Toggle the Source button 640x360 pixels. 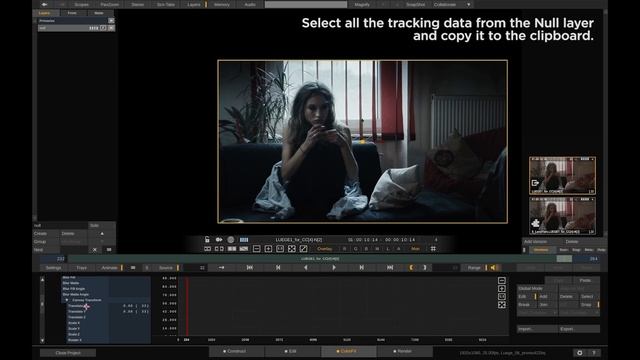coord(166,268)
